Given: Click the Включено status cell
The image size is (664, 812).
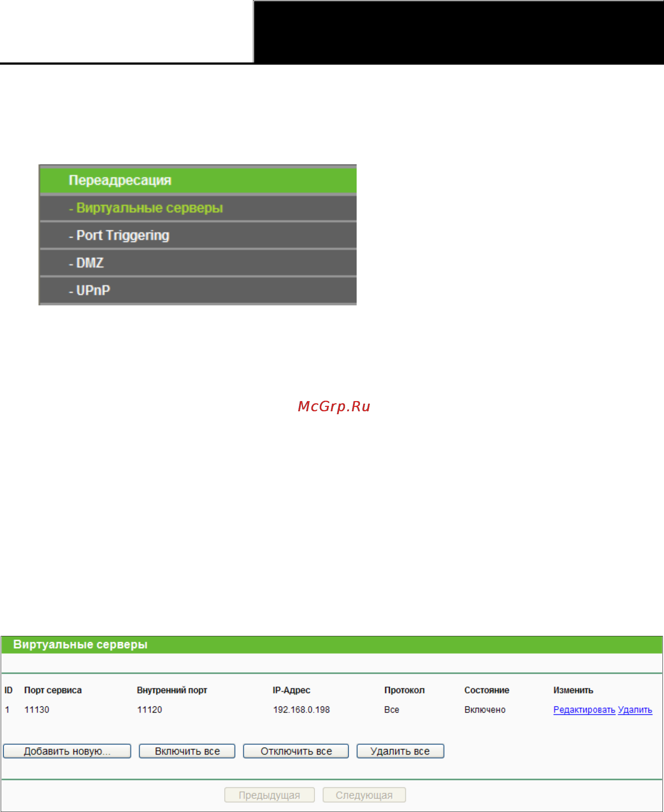Looking at the screenshot, I should click(485, 710).
